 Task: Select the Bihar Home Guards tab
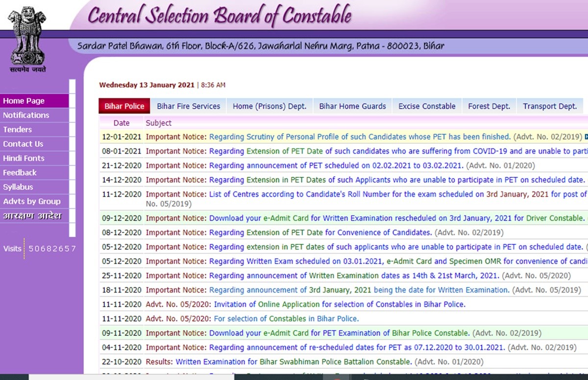point(352,106)
